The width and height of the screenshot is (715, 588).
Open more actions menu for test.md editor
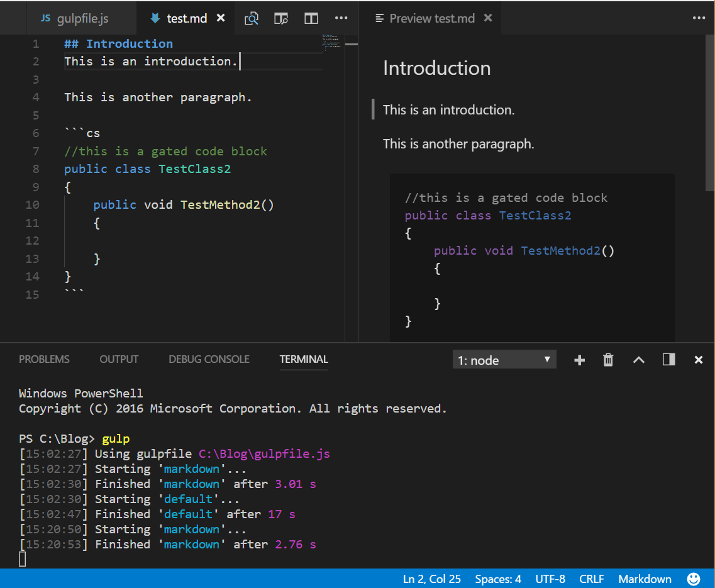click(341, 18)
